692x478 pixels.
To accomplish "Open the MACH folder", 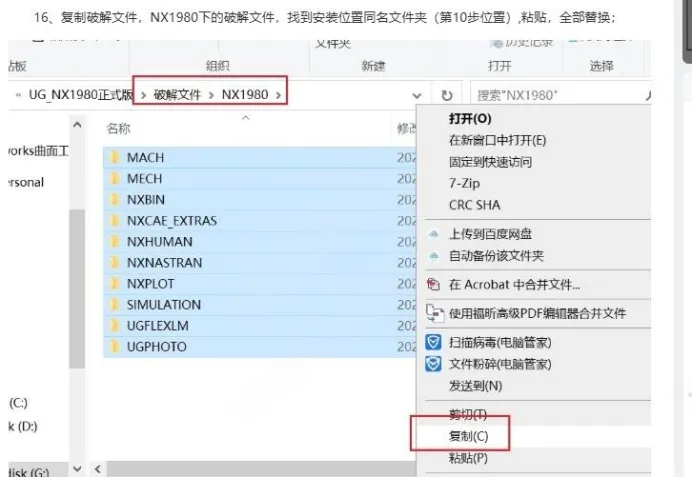I will (145, 158).
